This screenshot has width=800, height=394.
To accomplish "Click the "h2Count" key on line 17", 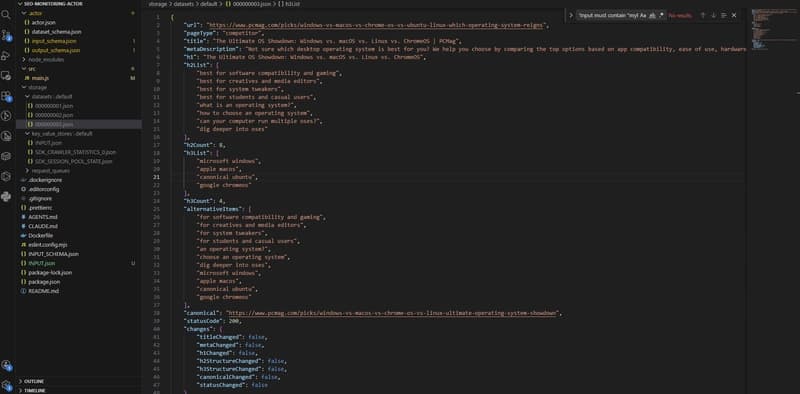I will (x=199, y=145).
